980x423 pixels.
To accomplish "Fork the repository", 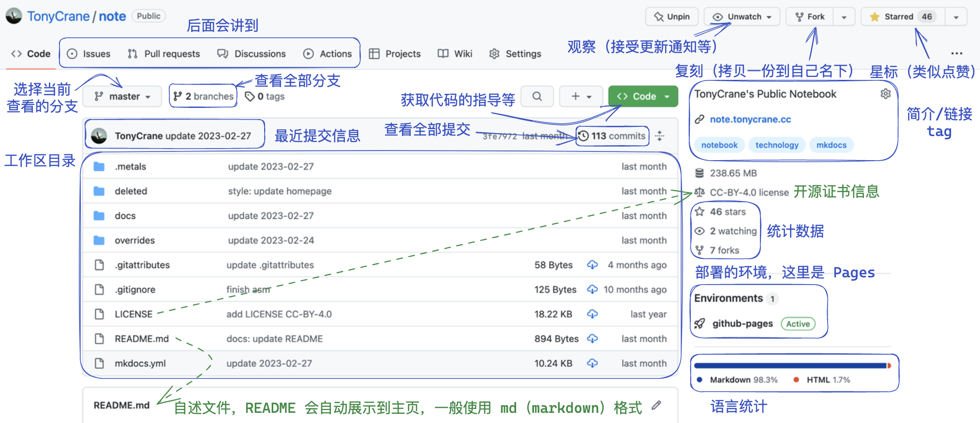I will (810, 17).
